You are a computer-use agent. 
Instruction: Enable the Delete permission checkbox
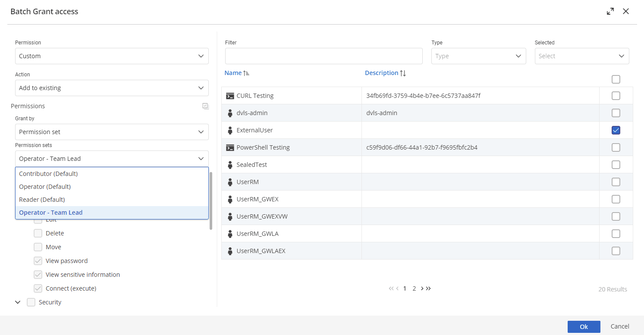[38, 233]
